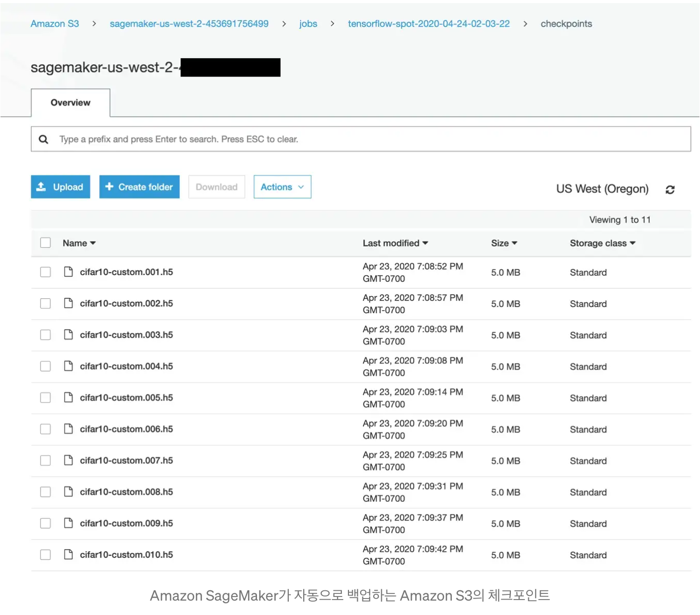
Task: Sort by the Last modified column header
Action: 395,243
